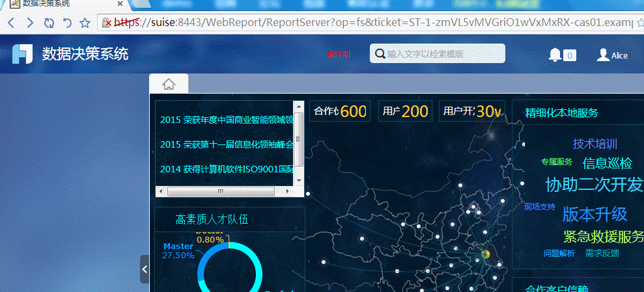Click the Master 27.50% chart label
Screen dimensions: 644x292
click(178, 250)
